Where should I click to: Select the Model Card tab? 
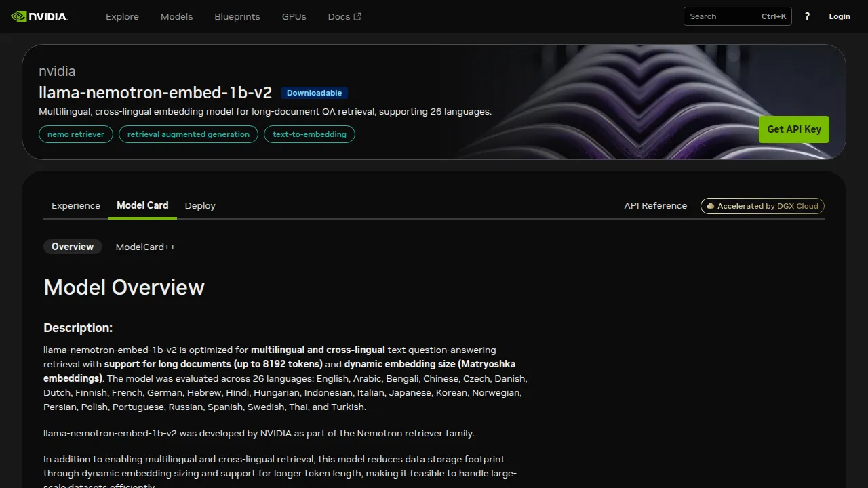pyautogui.click(x=142, y=205)
